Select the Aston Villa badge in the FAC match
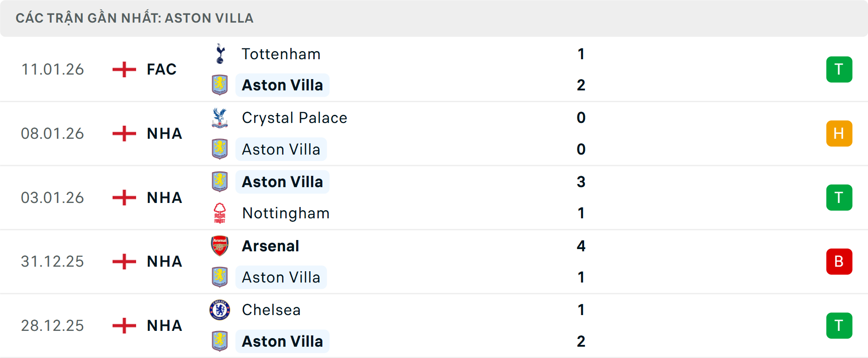Screen dimensions: 868x358 pos(220,85)
